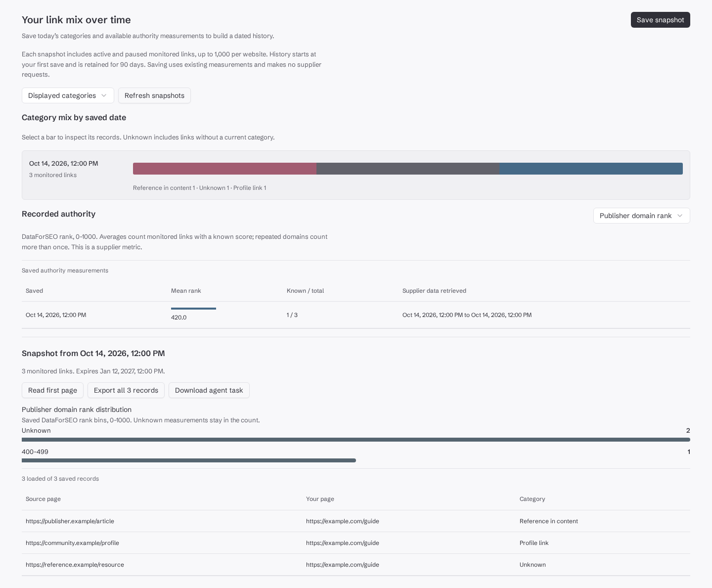Click the 400-499 distribution bar
This screenshot has width=712, height=588.
tap(189, 460)
